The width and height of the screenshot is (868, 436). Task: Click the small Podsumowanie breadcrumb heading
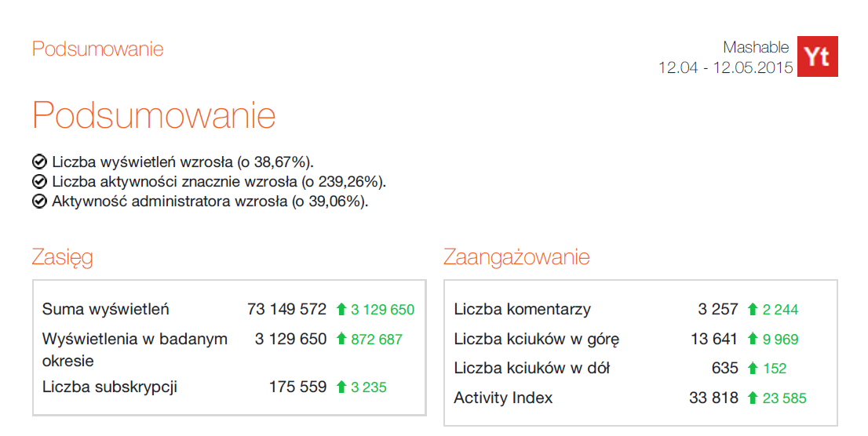[97, 49]
